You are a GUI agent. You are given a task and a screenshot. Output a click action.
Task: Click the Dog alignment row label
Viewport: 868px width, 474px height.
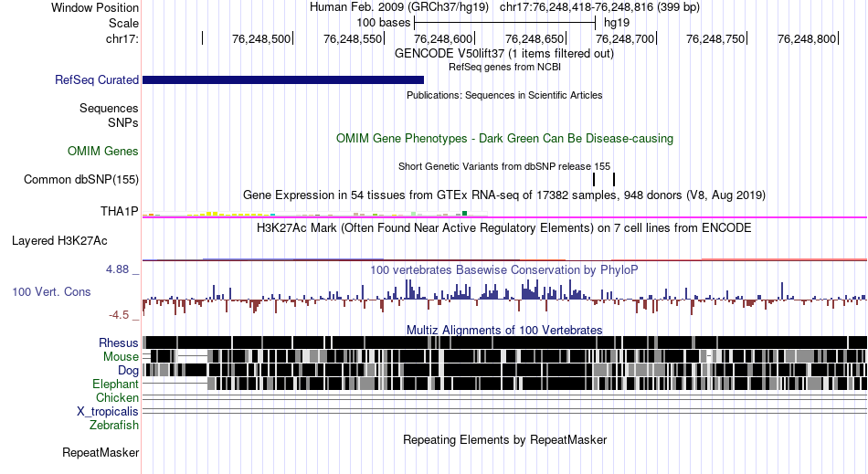[128, 371]
